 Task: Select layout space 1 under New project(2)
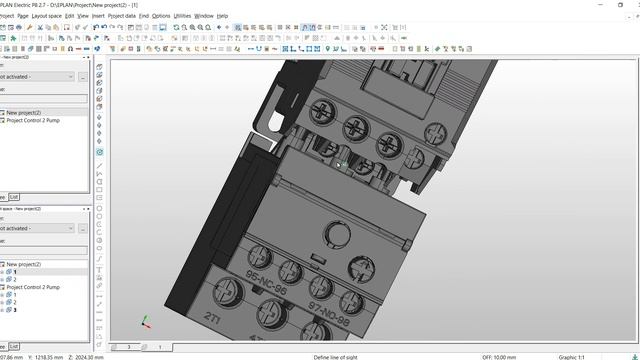click(15, 272)
